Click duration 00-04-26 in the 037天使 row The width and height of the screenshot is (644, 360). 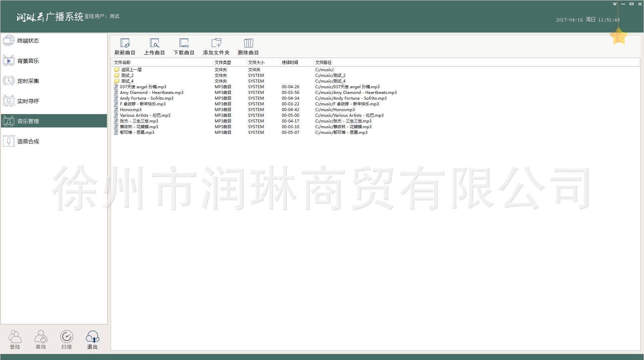(290, 87)
